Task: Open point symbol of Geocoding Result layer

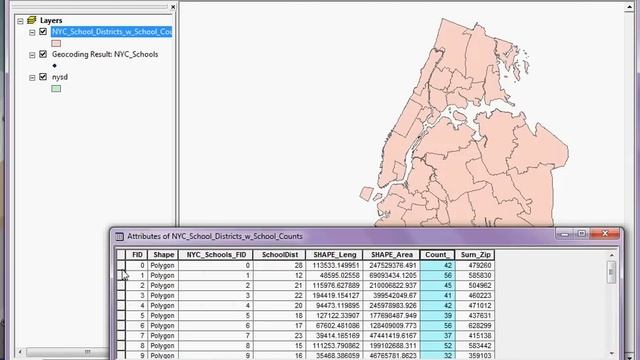Action: (55, 66)
